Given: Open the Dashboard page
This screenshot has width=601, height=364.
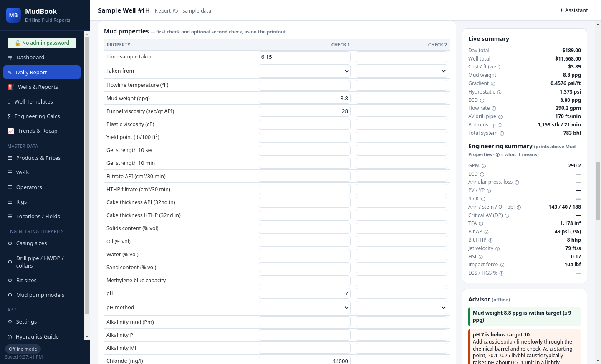Looking at the screenshot, I should pyautogui.click(x=42, y=58).
